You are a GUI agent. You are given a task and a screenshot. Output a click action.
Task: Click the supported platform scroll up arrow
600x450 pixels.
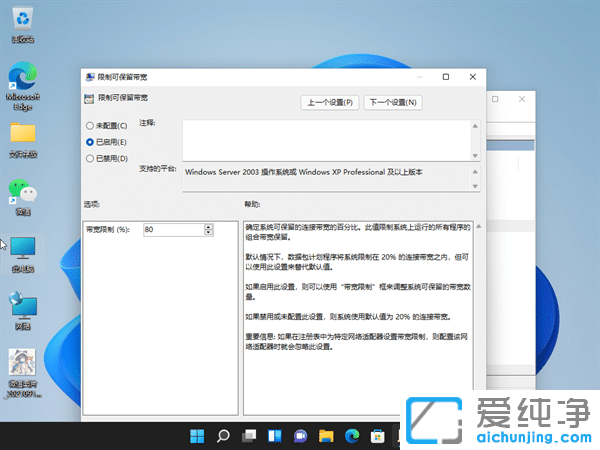click(475, 172)
